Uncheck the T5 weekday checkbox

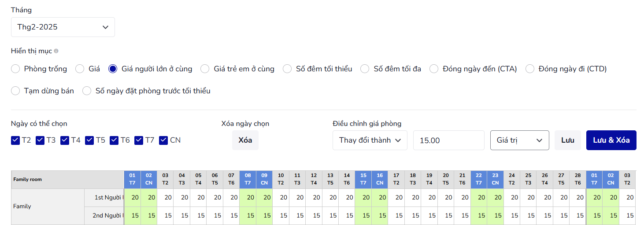coord(89,140)
